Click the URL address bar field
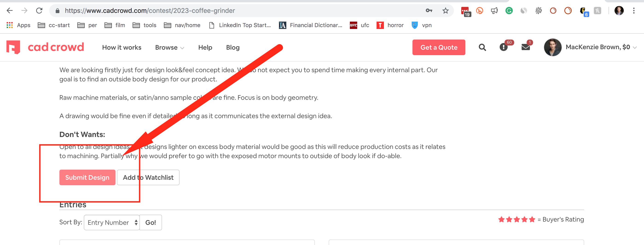This screenshot has height=245, width=644. (x=225, y=11)
